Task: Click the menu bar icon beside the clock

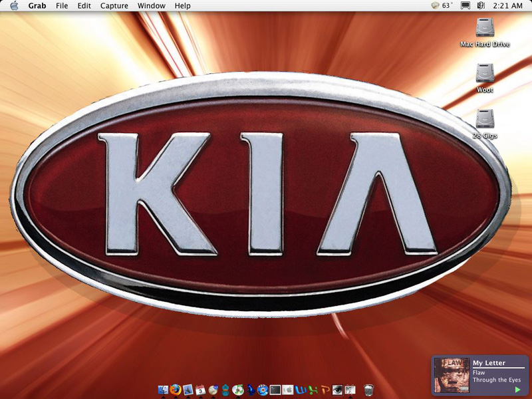Action: tap(481, 6)
